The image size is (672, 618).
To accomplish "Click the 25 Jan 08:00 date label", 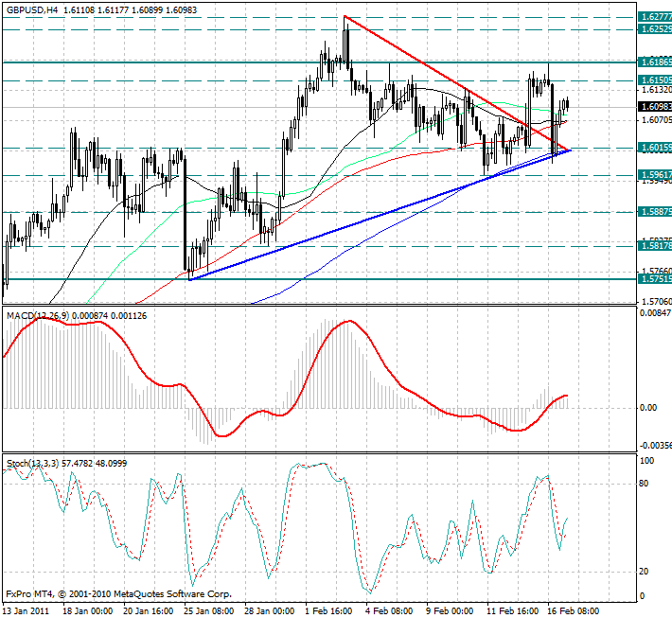I will [209, 610].
